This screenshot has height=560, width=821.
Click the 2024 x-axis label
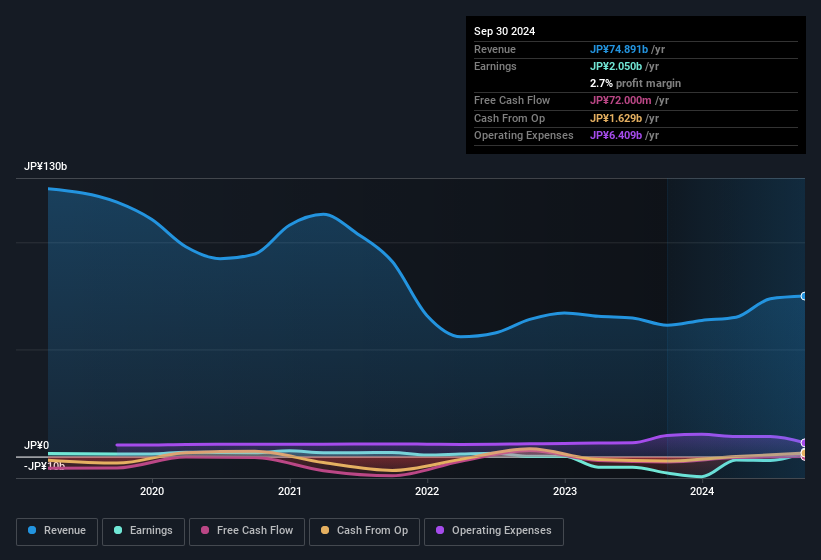coord(702,491)
